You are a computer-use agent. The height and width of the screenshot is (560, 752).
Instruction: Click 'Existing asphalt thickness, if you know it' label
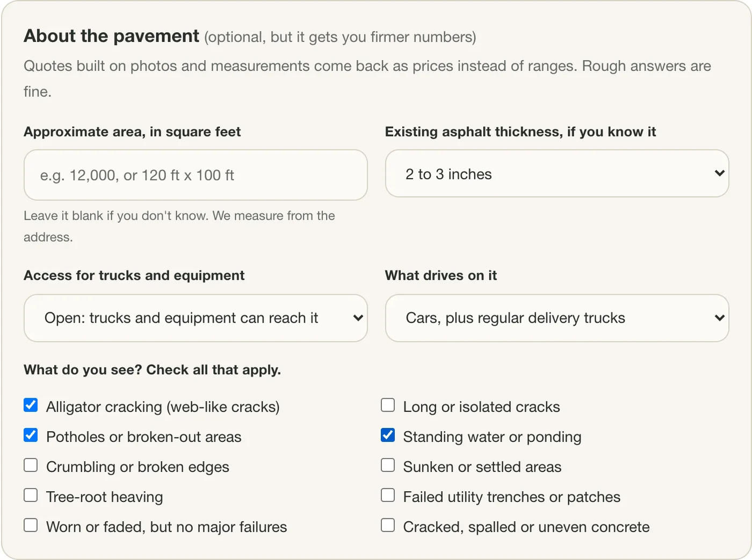coord(520,132)
